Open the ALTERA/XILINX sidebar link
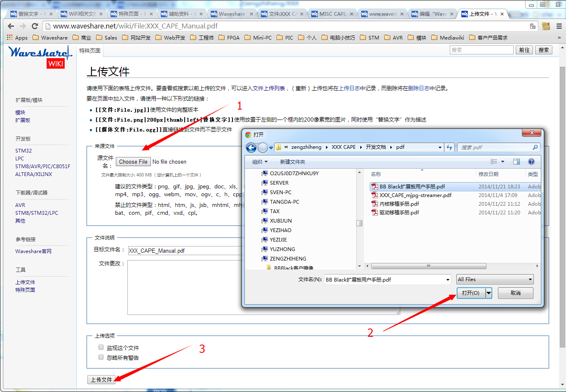 pyautogui.click(x=34, y=174)
